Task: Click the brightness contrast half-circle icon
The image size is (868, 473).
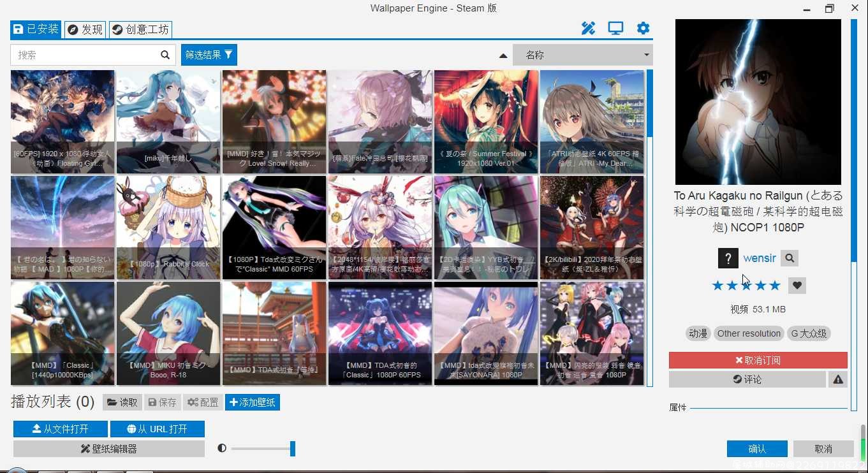Action: 222,448
